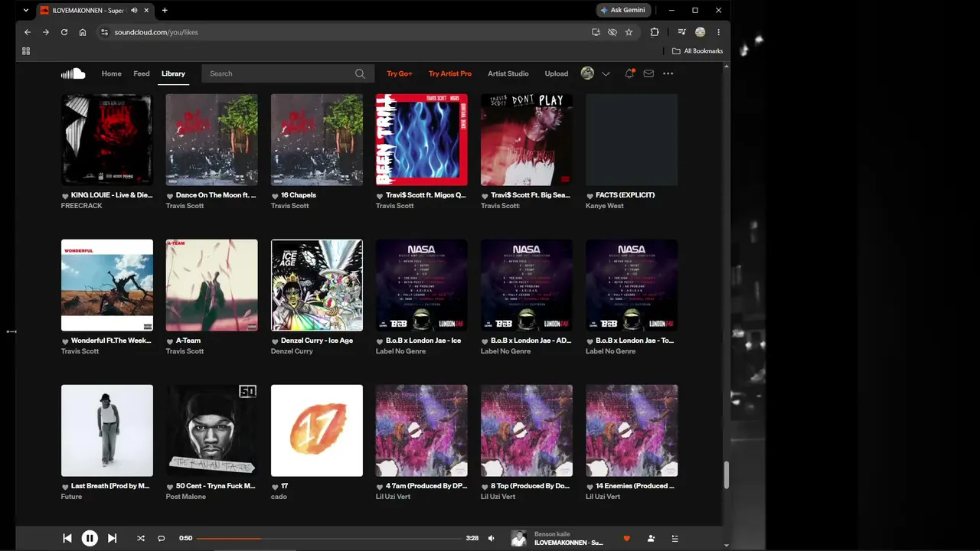This screenshot has height=551, width=980.
Task: Open the Upload page
Action: point(557,73)
